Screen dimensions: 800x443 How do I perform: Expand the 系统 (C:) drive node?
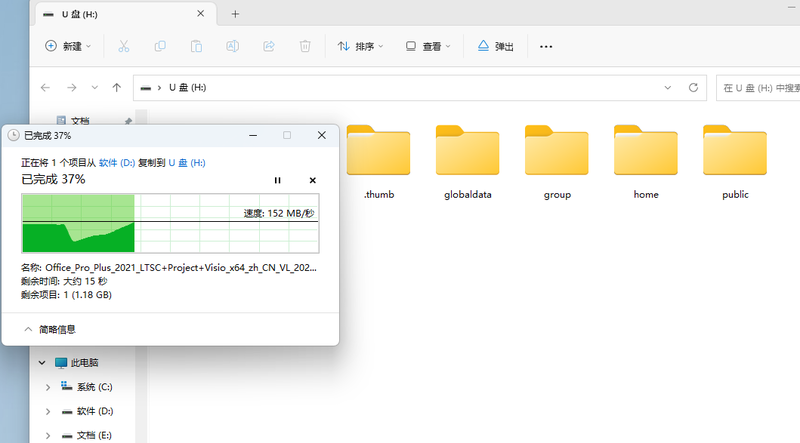click(x=48, y=387)
